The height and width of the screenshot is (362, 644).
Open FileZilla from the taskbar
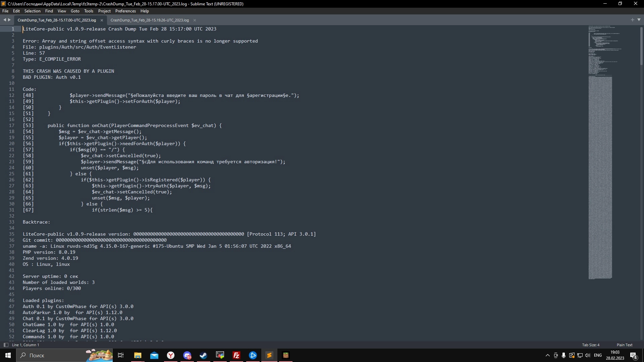click(236, 355)
